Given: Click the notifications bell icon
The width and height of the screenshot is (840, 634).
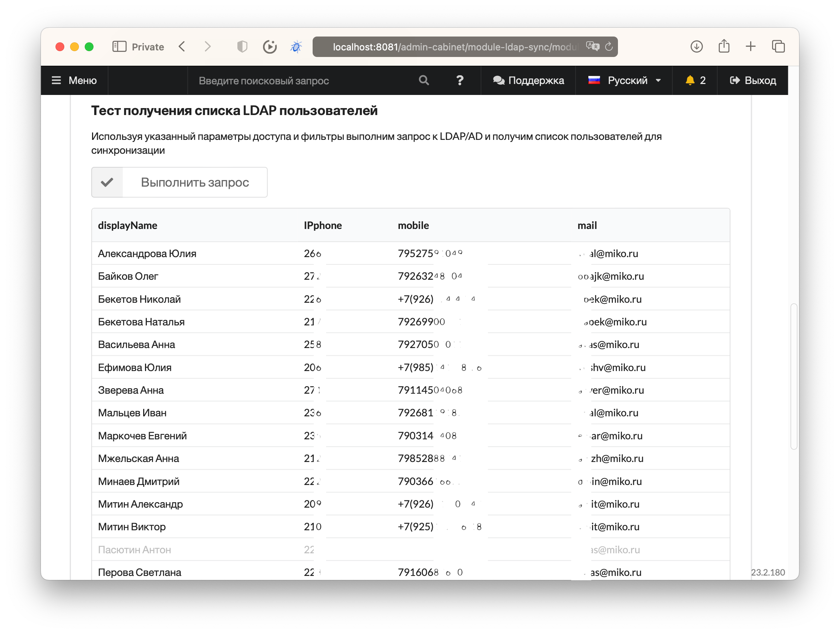Looking at the screenshot, I should [x=690, y=80].
